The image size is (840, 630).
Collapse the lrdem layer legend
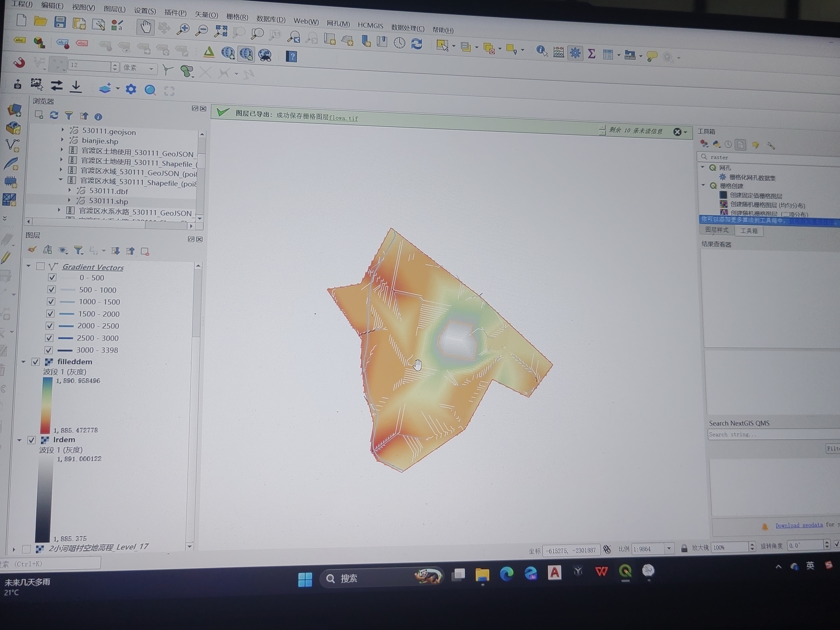tap(19, 440)
